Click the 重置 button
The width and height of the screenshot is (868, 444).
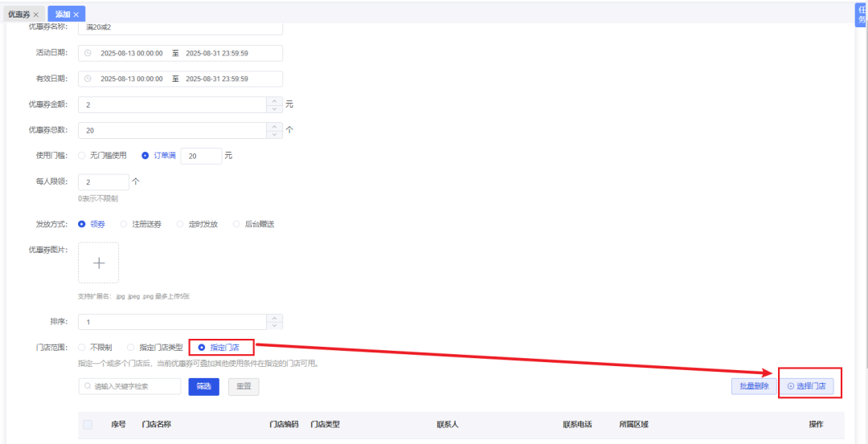[244, 386]
